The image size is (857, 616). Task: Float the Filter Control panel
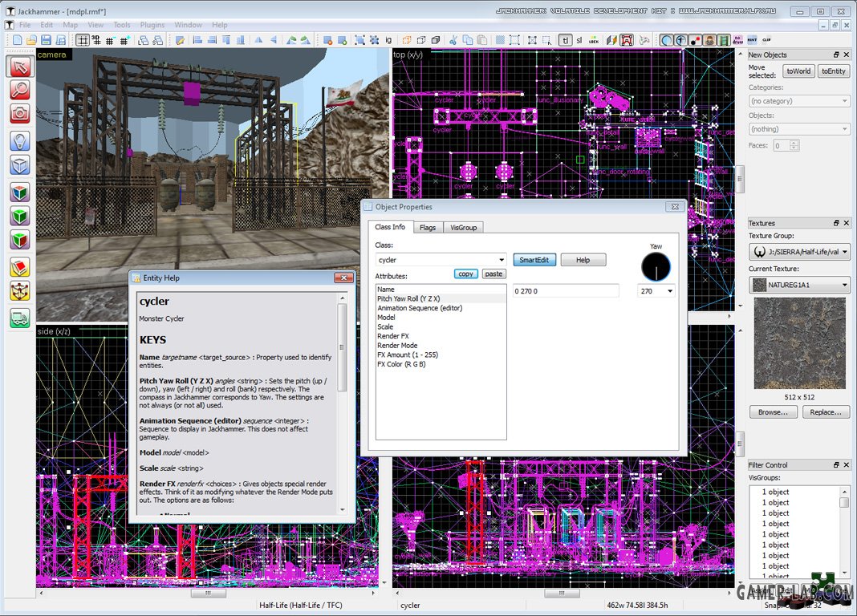coord(835,464)
